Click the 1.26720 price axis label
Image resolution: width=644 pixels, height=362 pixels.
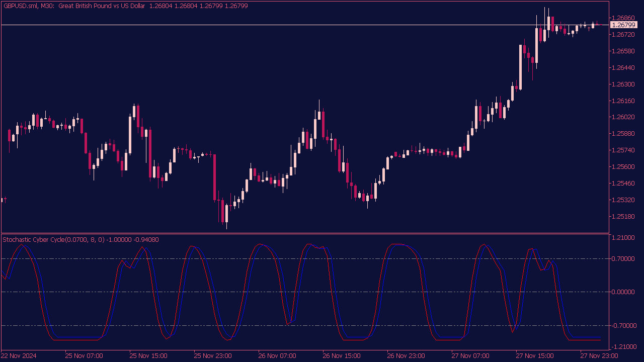[624, 35]
